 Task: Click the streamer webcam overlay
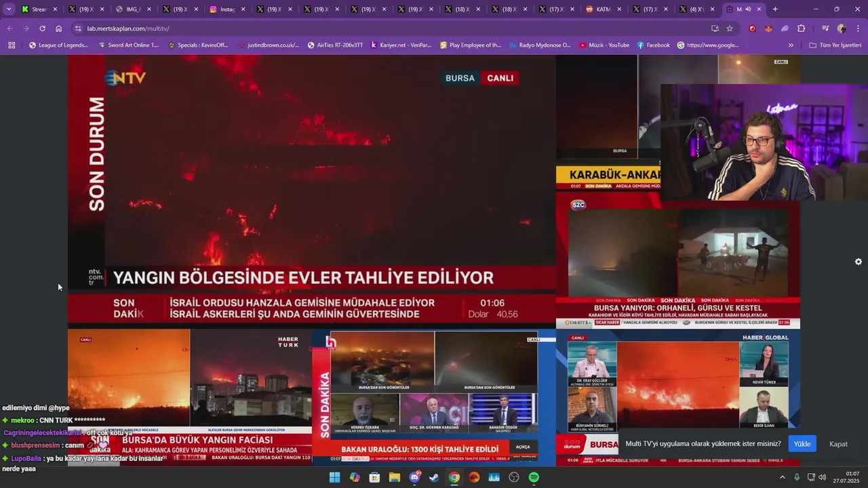click(x=764, y=142)
